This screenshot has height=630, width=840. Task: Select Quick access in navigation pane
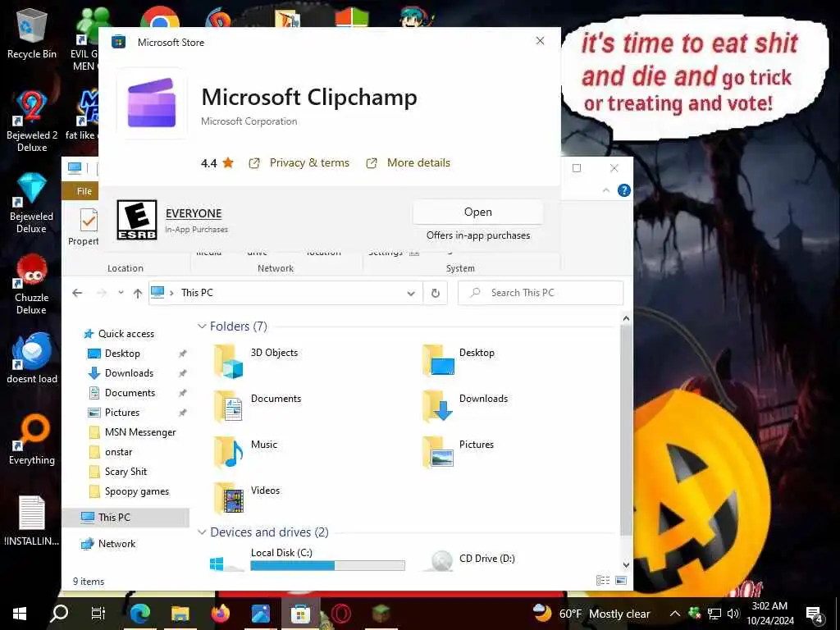[126, 334]
